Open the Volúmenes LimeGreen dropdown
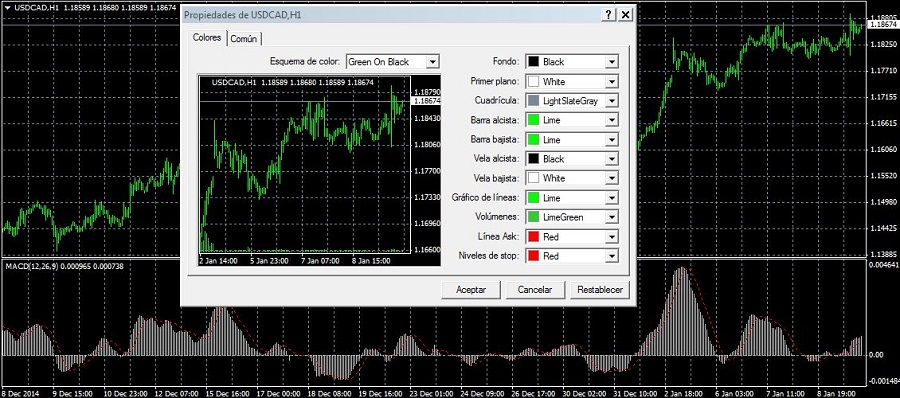 (572, 217)
